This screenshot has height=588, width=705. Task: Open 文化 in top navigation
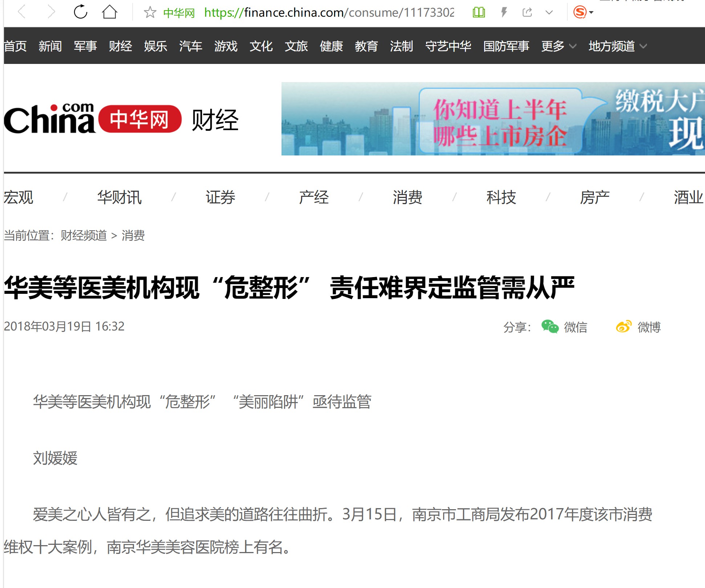261,46
